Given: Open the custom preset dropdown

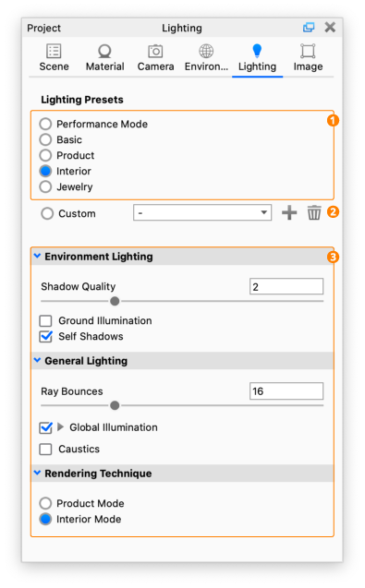Looking at the screenshot, I should (x=202, y=212).
